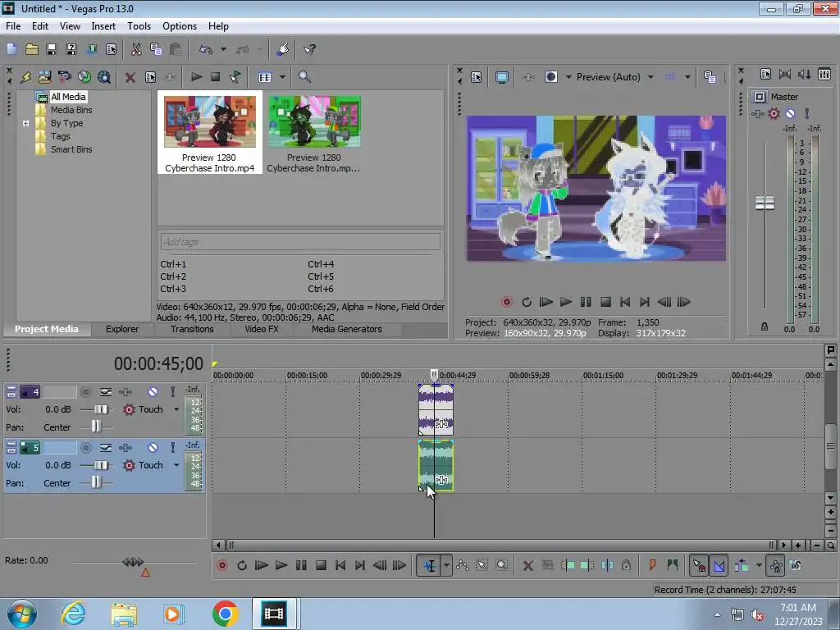The width and height of the screenshot is (840, 630).
Task: Open a project with the folder icon
Action: coord(32,49)
